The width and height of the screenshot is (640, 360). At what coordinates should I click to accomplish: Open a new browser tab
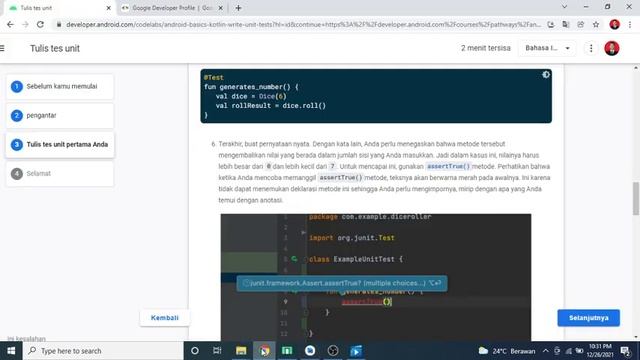[x=238, y=8]
